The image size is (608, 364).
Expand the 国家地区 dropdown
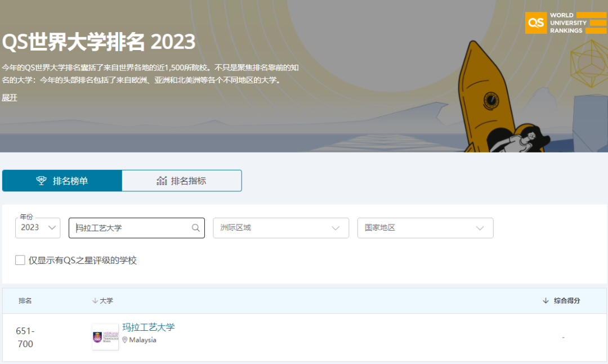(426, 228)
